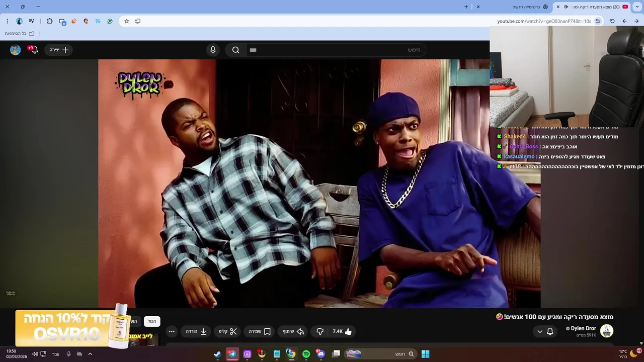The width and height of the screenshot is (644, 362).
Task: Click the שיתוף share button
Action: click(x=293, y=331)
